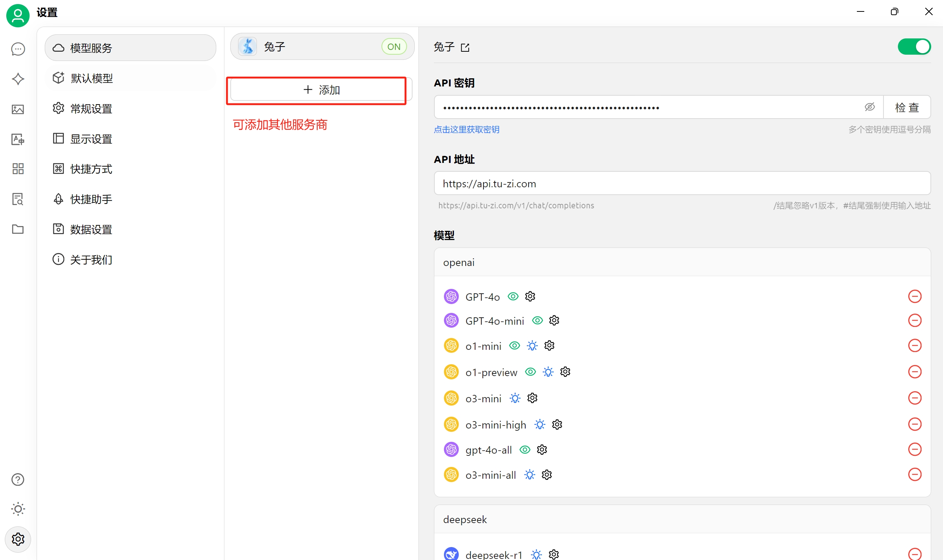Viewport: 943px width, 560px height.
Task: Open the mini apps grid icon
Action: pos(18,169)
